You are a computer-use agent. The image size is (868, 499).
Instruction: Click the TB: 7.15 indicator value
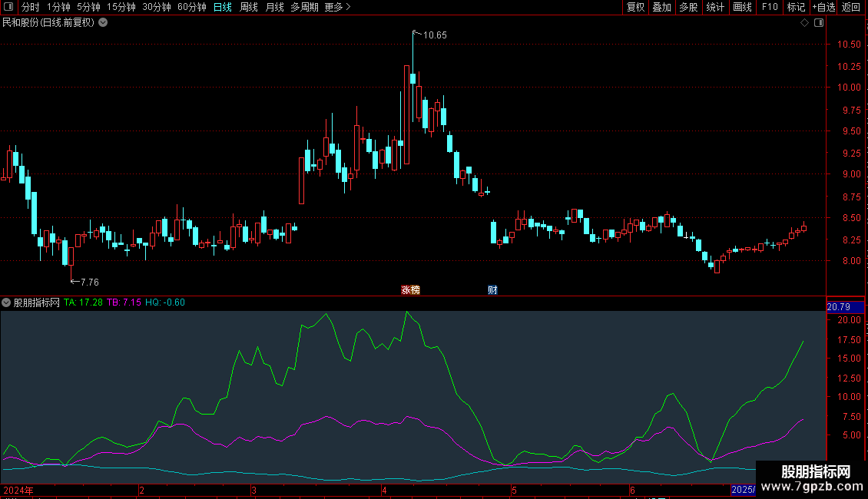pos(124,302)
